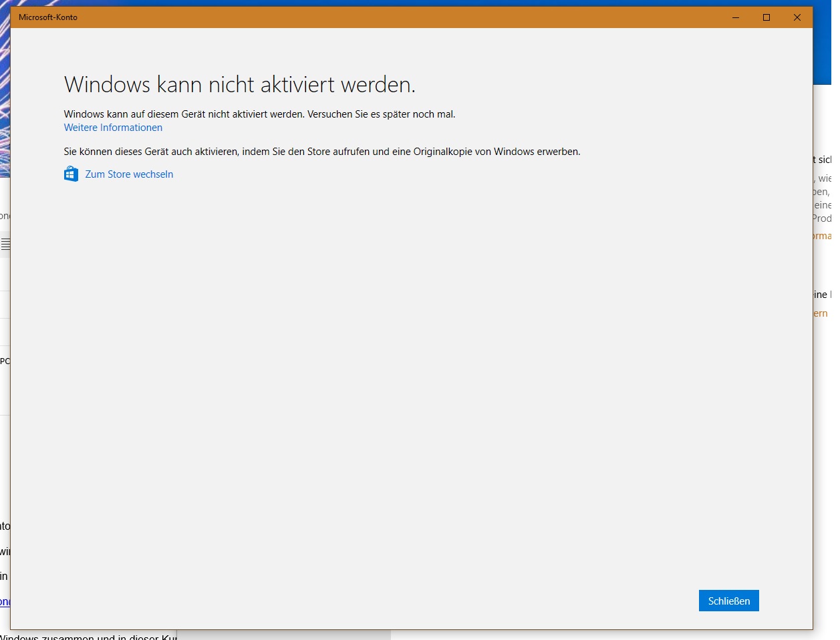Click the Schließen button
This screenshot has width=840, height=640.
point(728,601)
